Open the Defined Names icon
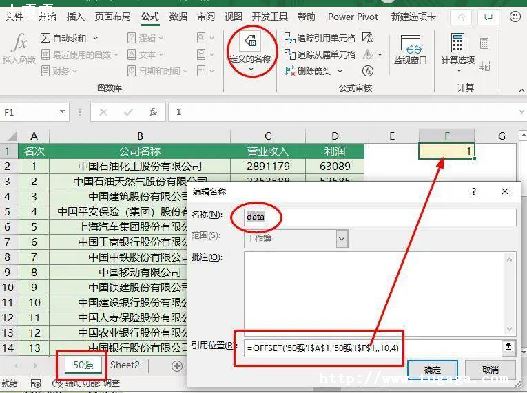The width and height of the screenshot is (527, 393). (251, 41)
